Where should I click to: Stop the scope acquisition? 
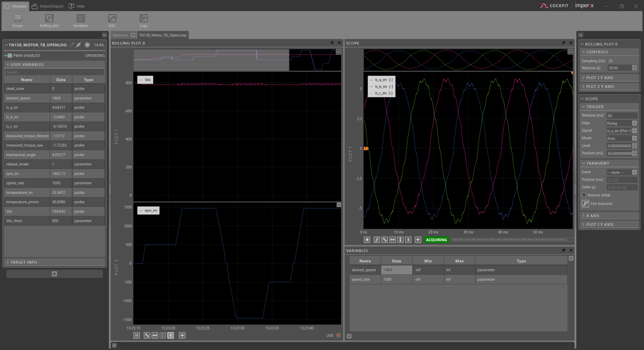[367, 240]
